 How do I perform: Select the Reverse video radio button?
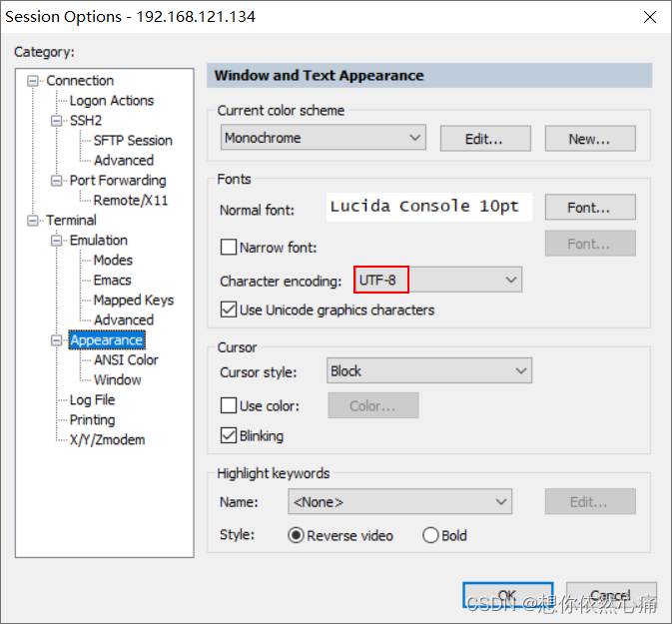(x=296, y=535)
